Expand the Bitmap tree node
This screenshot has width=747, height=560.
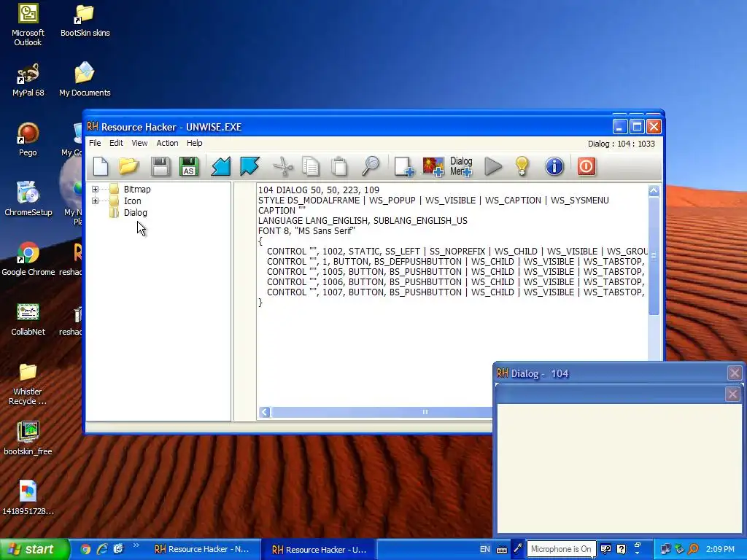click(x=96, y=189)
